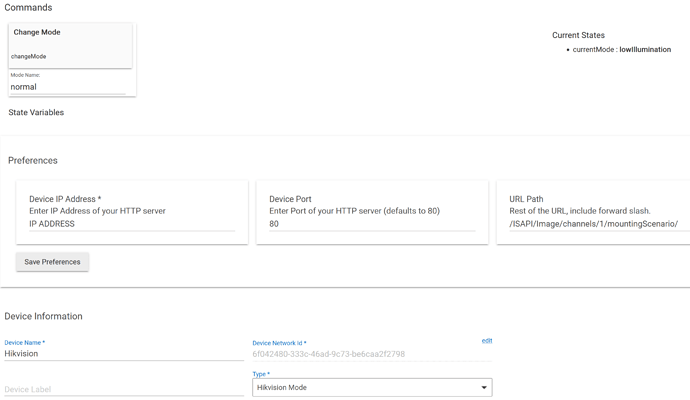Click the Current States heading
Screen dimensions: 690x400
click(578, 35)
